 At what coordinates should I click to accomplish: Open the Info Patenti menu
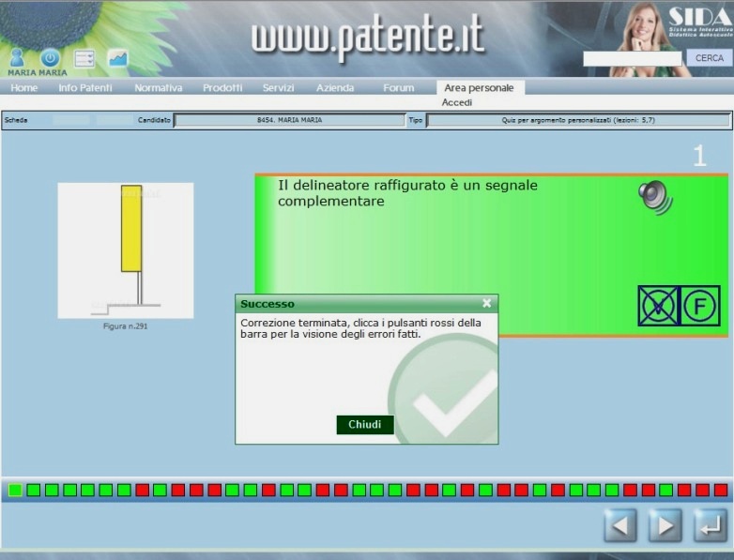[x=84, y=87]
